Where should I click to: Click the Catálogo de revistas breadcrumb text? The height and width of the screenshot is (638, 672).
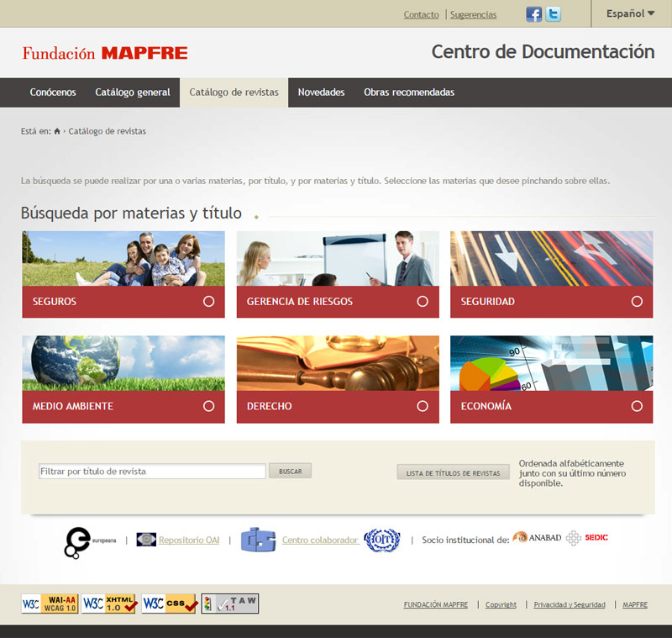[108, 131]
